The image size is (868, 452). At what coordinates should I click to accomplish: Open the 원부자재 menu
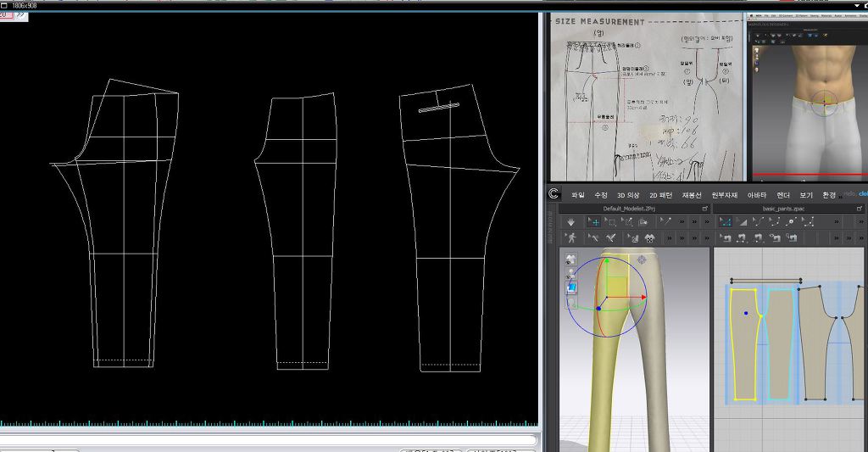(724, 195)
